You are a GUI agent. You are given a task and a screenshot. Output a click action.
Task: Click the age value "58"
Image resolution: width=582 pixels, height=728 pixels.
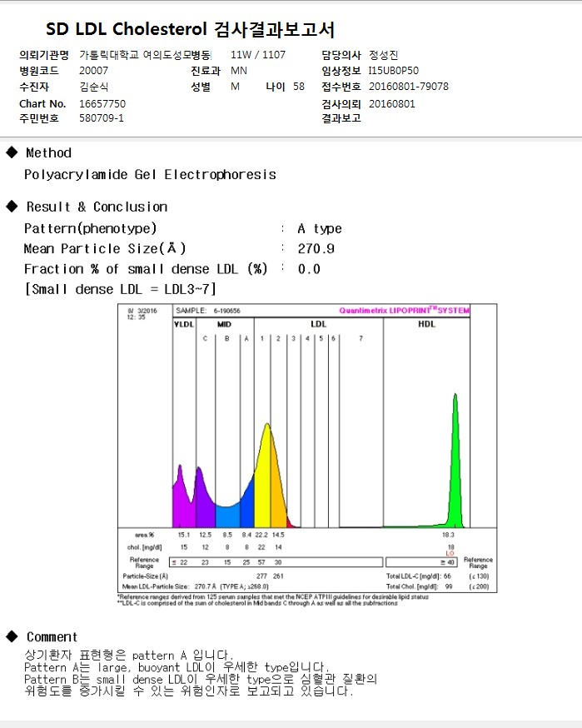point(299,87)
